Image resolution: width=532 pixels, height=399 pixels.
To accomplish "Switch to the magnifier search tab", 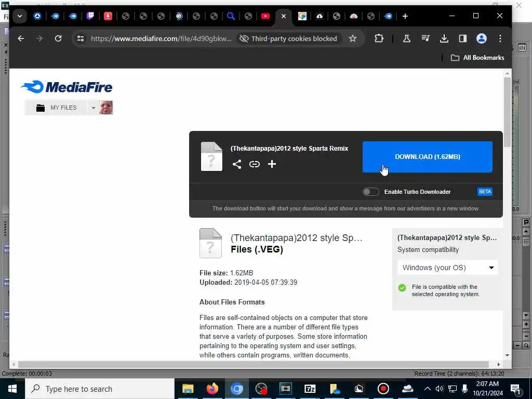I will [231, 16].
